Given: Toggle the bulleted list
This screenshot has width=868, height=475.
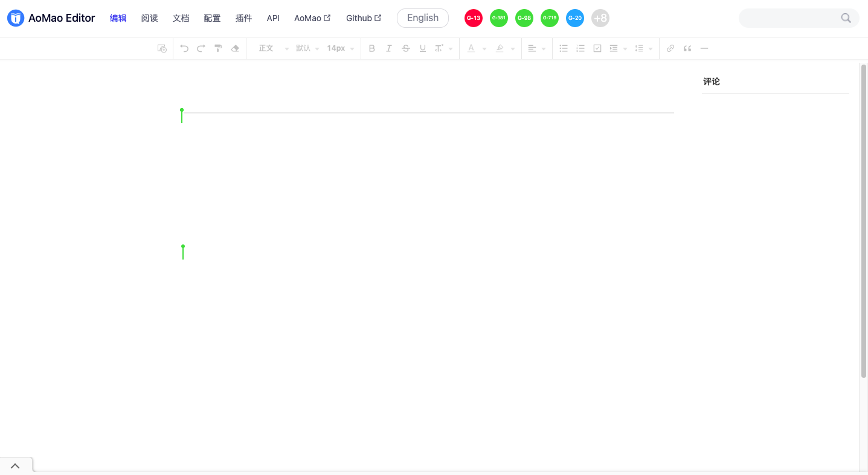Looking at the screenshot, I should point(564,48).
